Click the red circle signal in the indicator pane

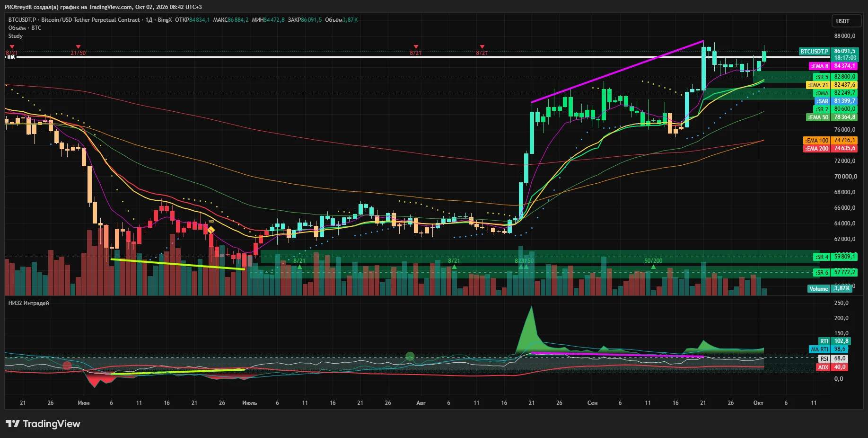point(67,365)
